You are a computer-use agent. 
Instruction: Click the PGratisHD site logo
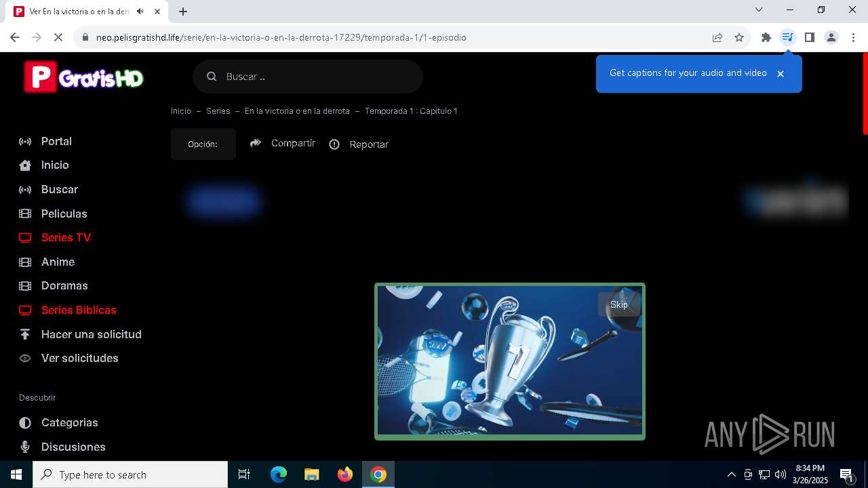tap(83, 77)
